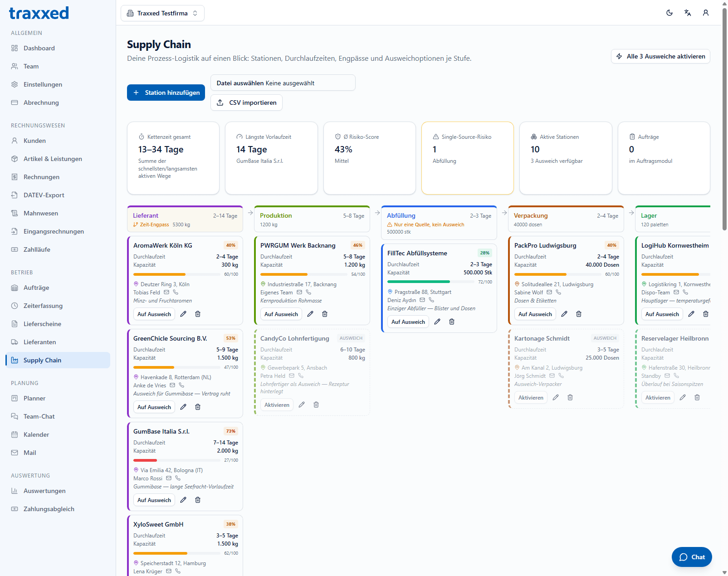Open the Kettenzeit gesamt summary card
Viewport: 728px width, 576px height.
click(x=173, y=158)
